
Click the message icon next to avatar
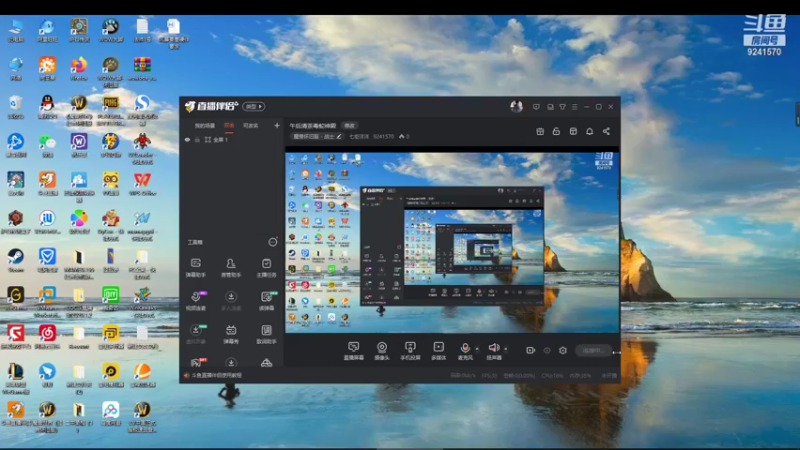click(536, 107)
